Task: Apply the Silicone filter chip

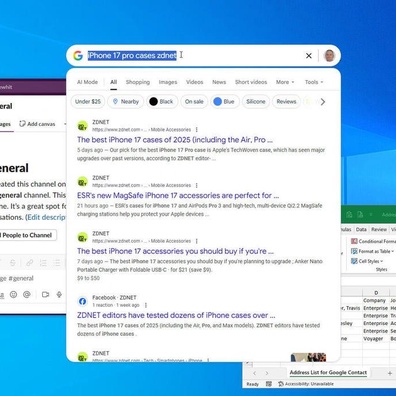Action: click(256, 102)
